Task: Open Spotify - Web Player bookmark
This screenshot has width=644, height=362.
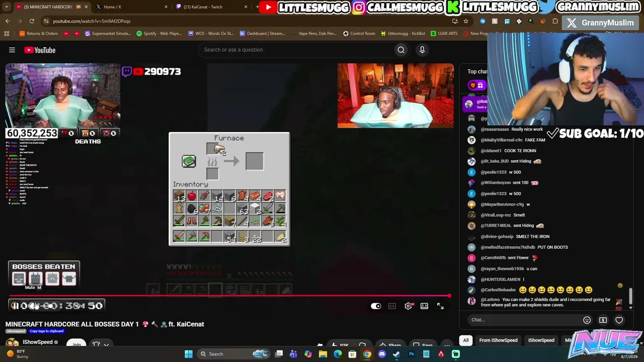Action: tap(158, 34)
